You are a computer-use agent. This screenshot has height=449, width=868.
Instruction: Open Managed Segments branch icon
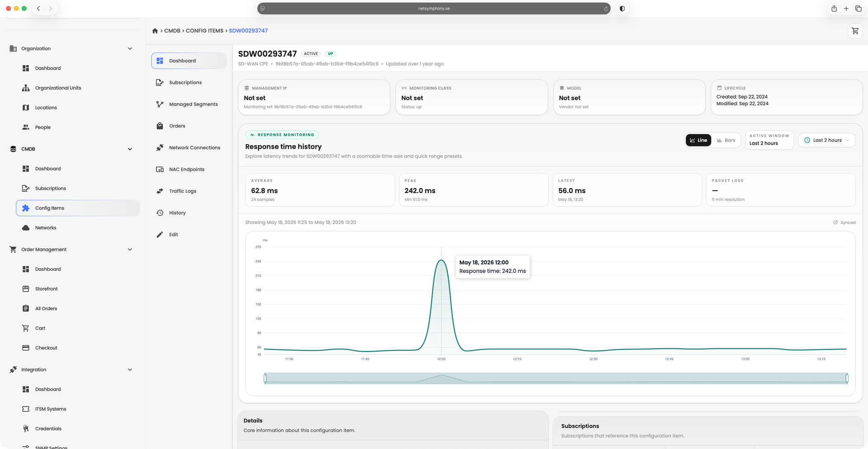coord(160,104)
